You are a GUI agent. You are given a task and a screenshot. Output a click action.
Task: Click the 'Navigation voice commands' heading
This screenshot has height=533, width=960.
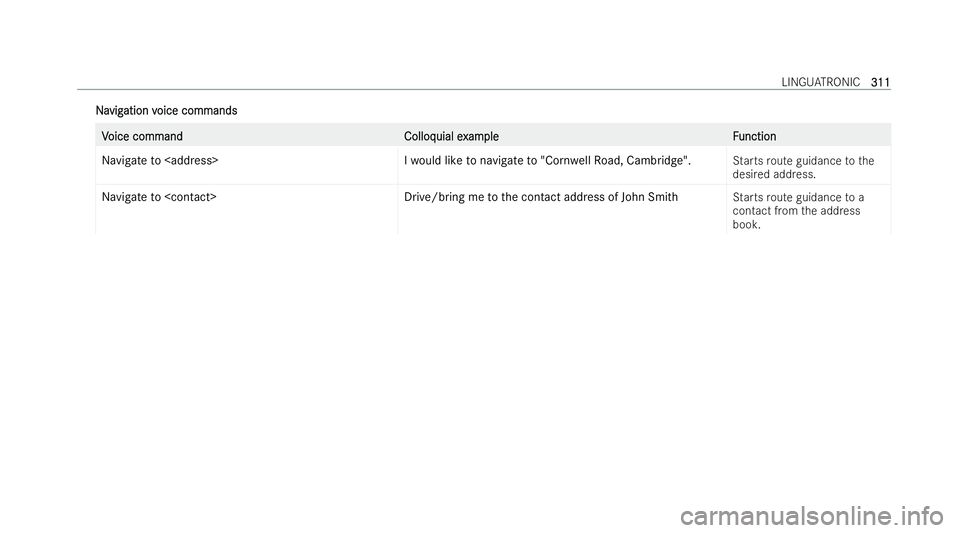tap(167, 111)
